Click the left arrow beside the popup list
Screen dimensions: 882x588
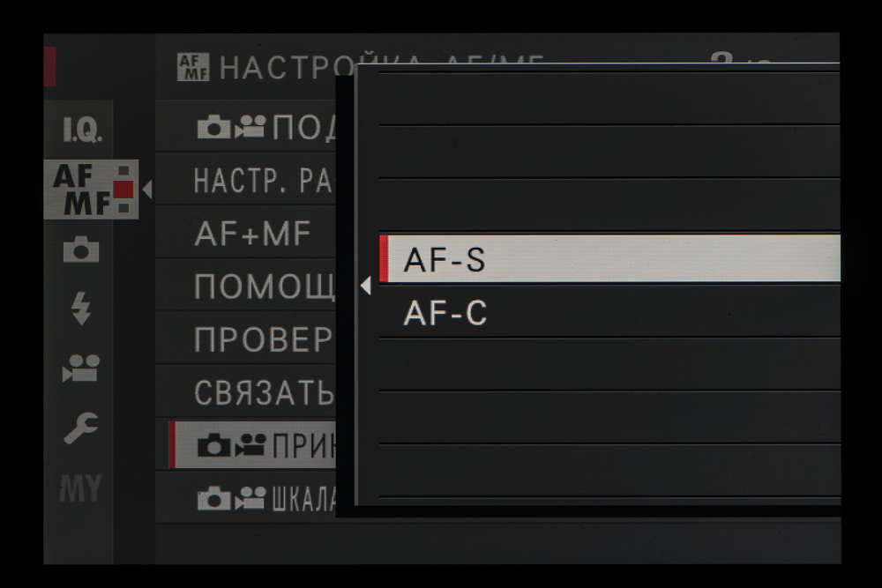366,287
